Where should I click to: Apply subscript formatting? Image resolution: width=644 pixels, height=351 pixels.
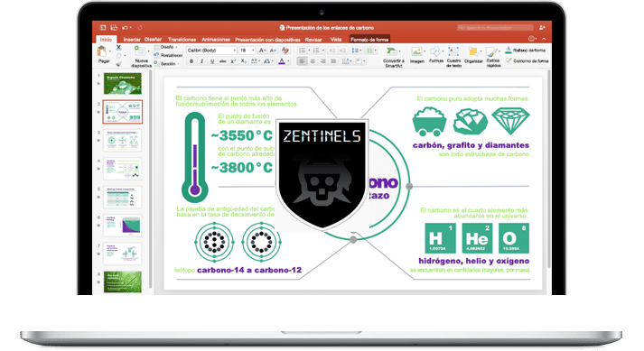pyautogui.click(x=244, y=61)
